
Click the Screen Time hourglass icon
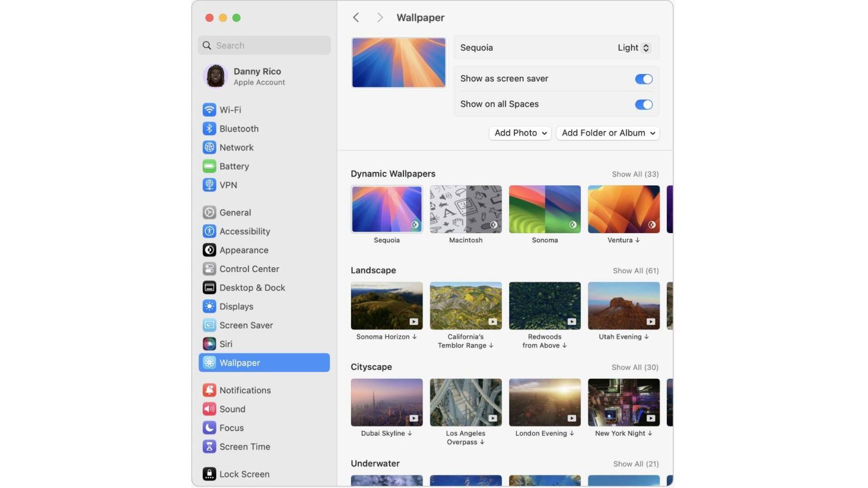tap(209, 446)
